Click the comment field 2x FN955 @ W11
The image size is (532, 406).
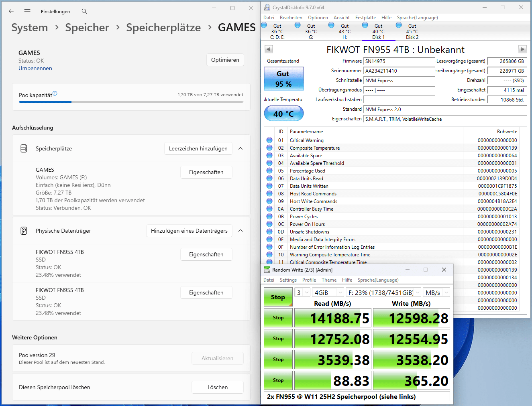click(x=357, y=396)
